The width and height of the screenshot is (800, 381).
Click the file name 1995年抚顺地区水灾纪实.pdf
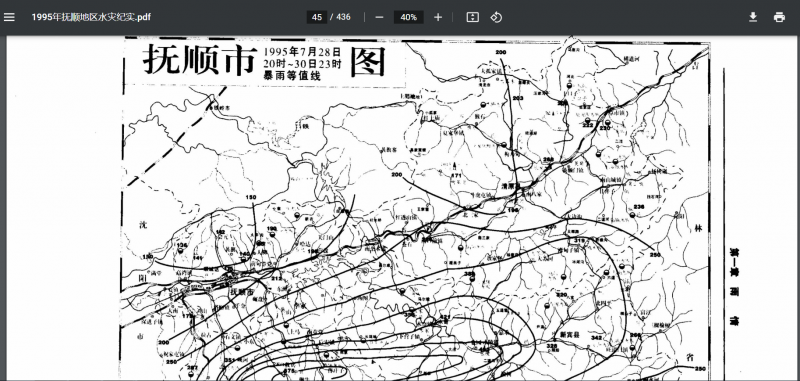coord(91,17)
